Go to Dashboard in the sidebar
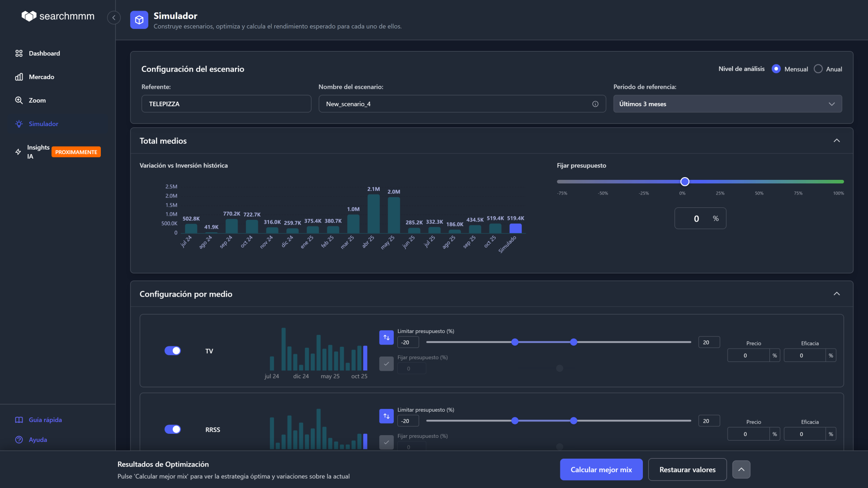868x488 pixels. pos(44,53)
